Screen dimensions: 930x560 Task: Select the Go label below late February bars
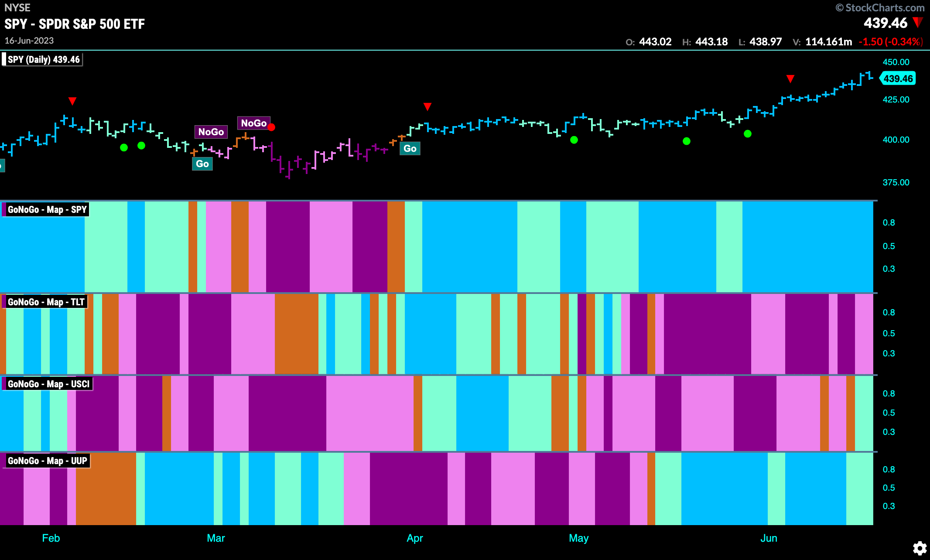coord(202,164)
